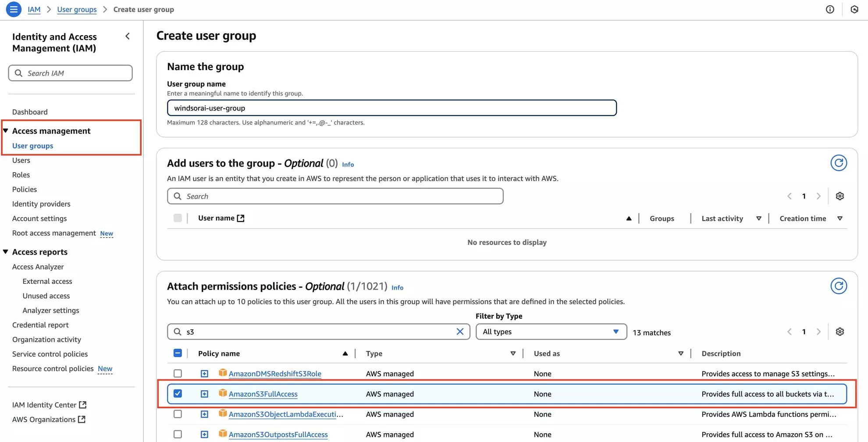Uncheck the AmazonS3FullAccess policy checkbox
The height and width of the screenshot is (442, 868).
(x=178, y=394)
